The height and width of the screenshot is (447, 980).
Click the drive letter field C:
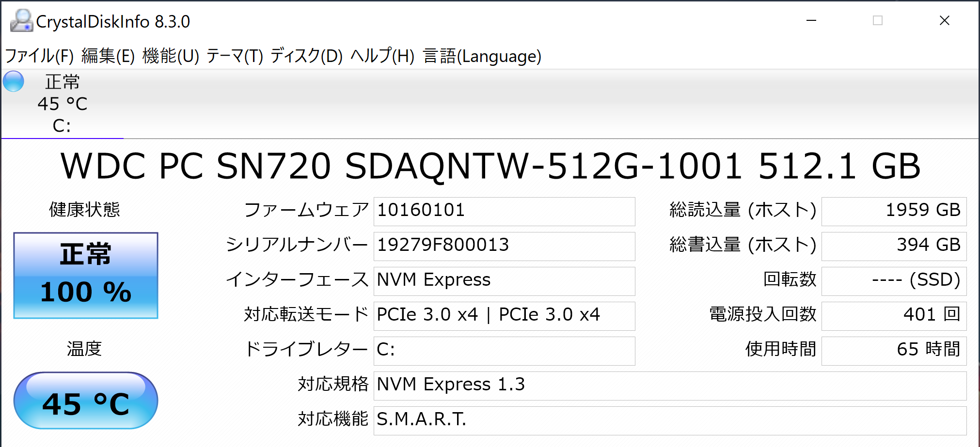tap(504, 351)
